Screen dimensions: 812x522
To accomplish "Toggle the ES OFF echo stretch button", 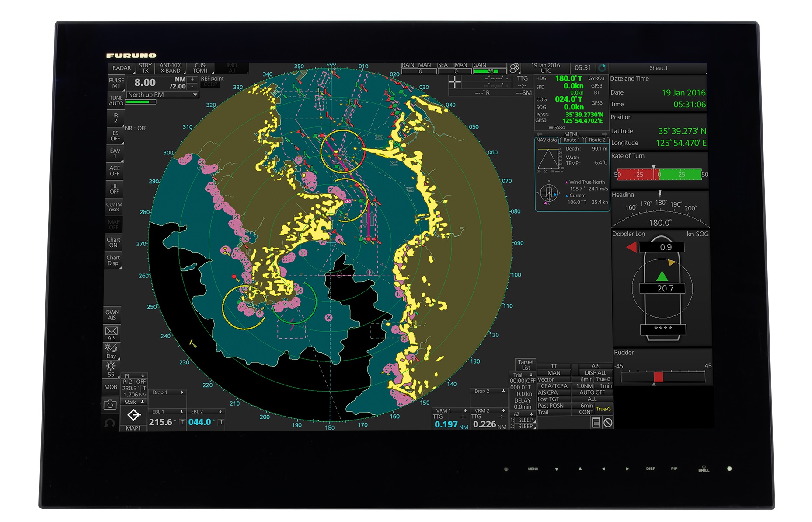I will click(115, 136).
